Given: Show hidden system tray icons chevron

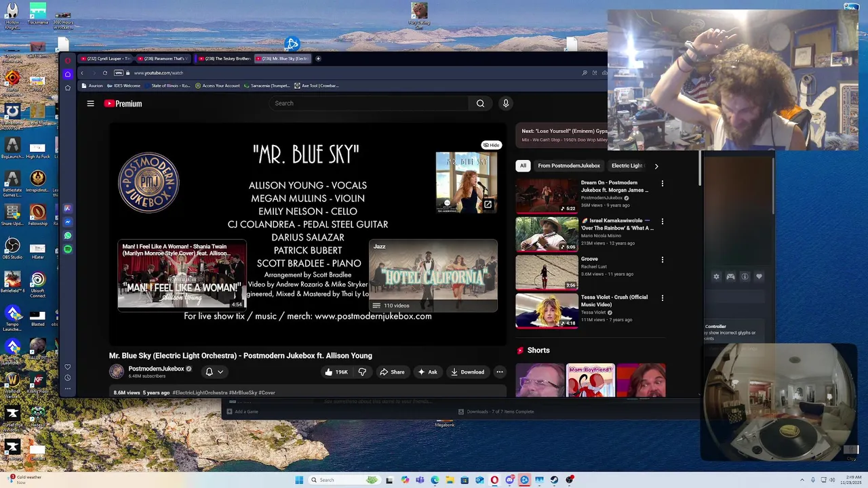Looking at the screenshot, I should click(x=802, y=480).
